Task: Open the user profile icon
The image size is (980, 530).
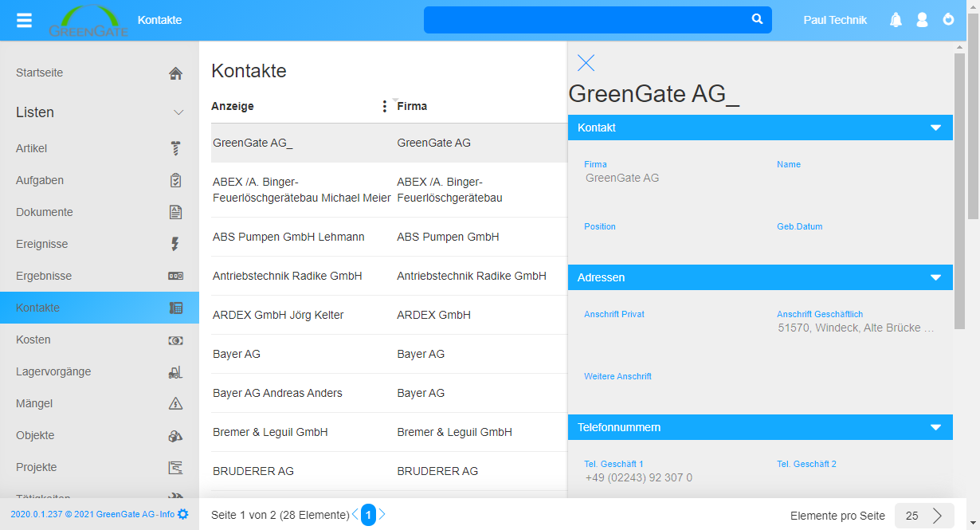Action: [922, 20]
